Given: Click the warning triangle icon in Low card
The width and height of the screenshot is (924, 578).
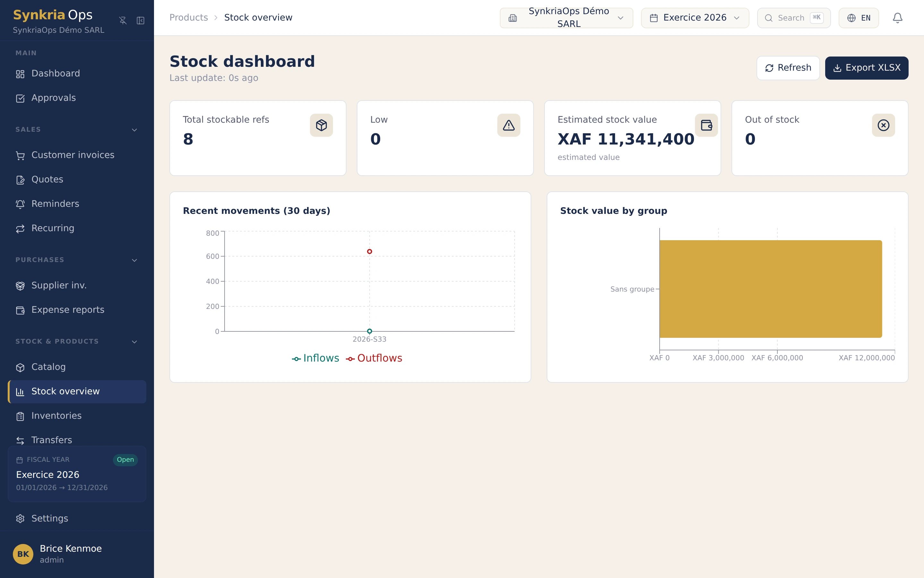Looking at the screenshot, I should (x=509, y=125).
